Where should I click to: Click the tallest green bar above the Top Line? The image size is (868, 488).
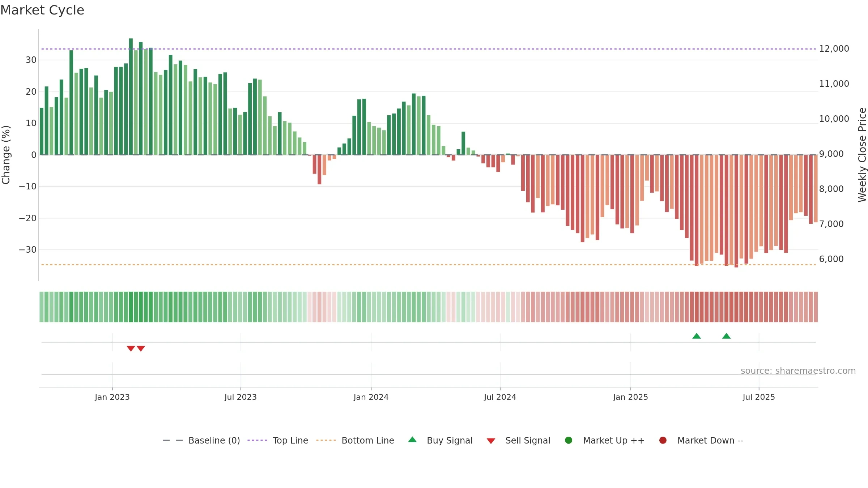click(131, 97)
